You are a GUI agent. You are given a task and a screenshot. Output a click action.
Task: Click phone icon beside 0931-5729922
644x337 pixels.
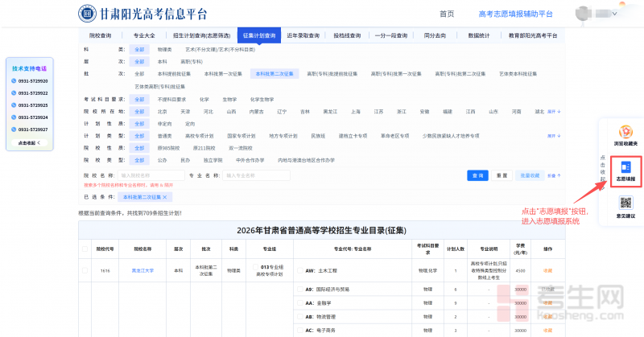click(14, 93)
